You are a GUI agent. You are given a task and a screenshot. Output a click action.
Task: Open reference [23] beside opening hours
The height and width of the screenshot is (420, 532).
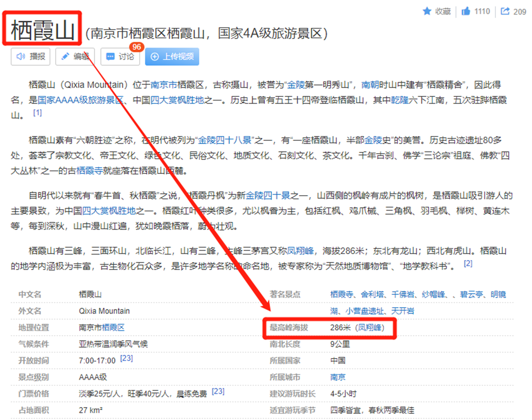coord(126,358)
